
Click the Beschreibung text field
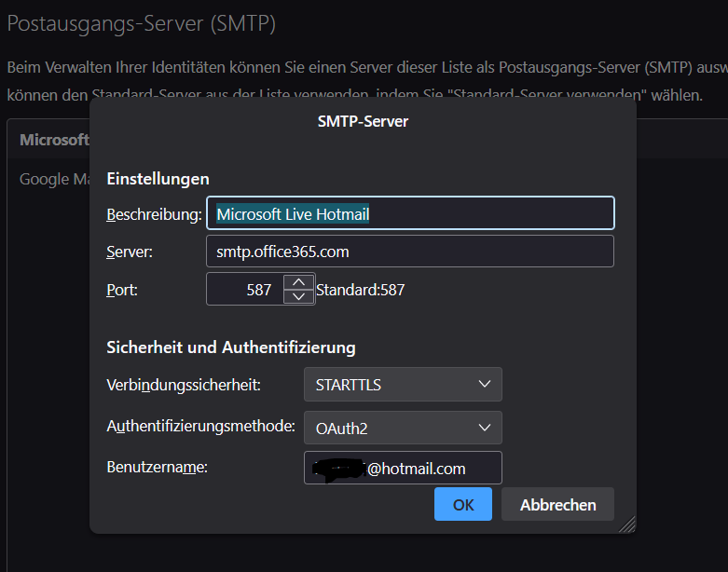pyautogui.click(x=410, y=213)
